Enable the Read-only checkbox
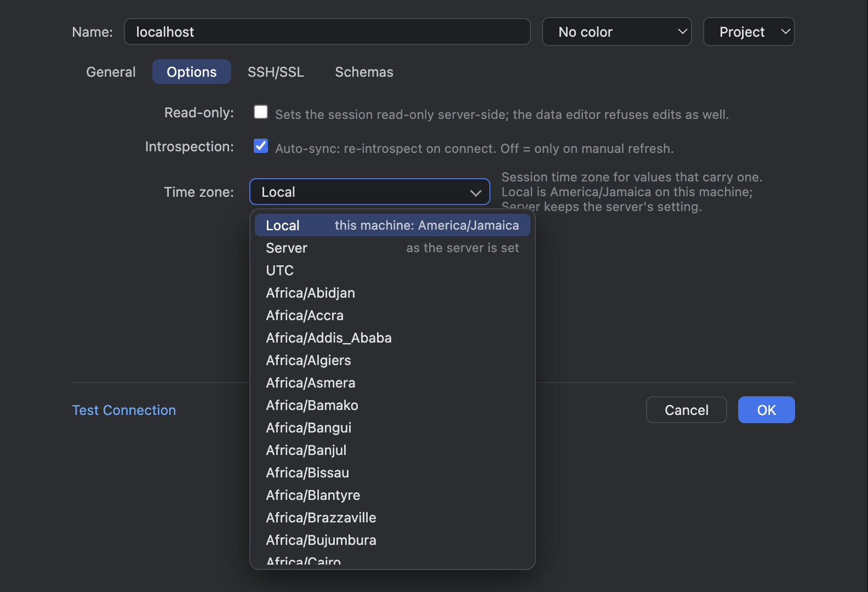The image size is (868, 592). point(261,112)
